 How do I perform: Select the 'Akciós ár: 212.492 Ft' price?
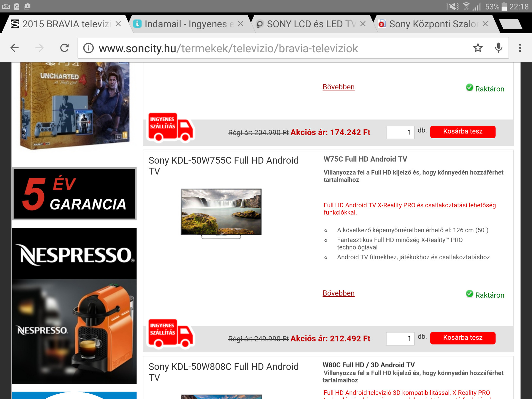click(330, 338)
